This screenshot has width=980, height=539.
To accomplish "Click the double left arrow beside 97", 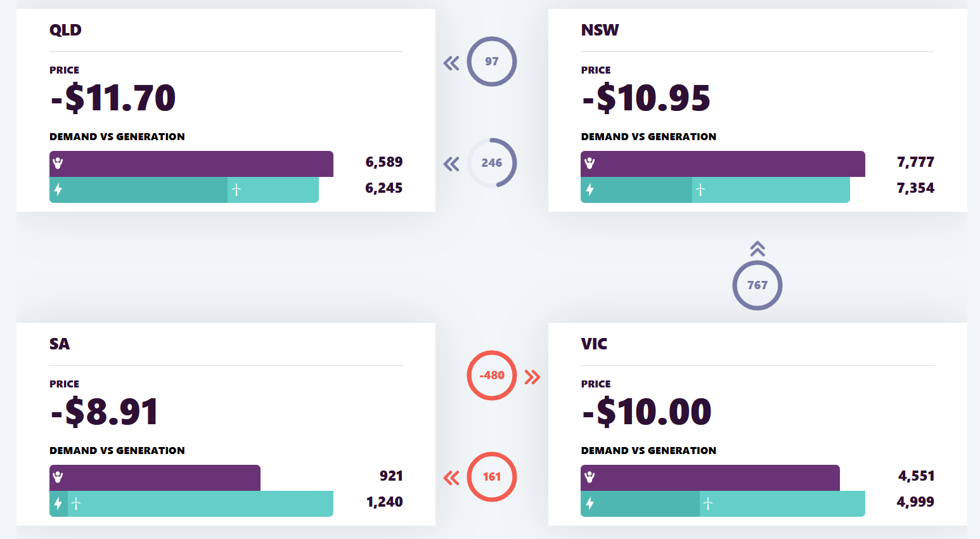I will (451, 63).
